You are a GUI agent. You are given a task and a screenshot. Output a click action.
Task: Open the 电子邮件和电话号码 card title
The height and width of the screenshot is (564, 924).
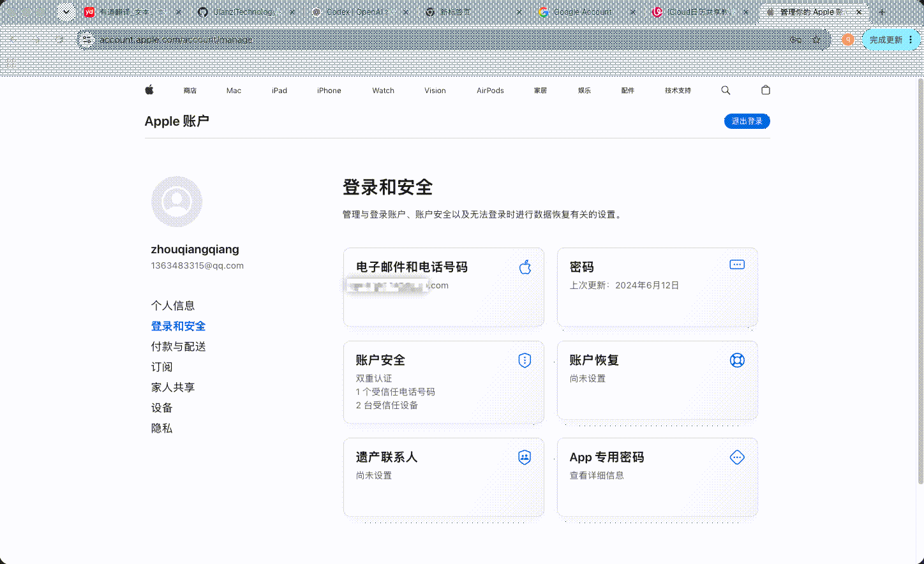[412, 267]
